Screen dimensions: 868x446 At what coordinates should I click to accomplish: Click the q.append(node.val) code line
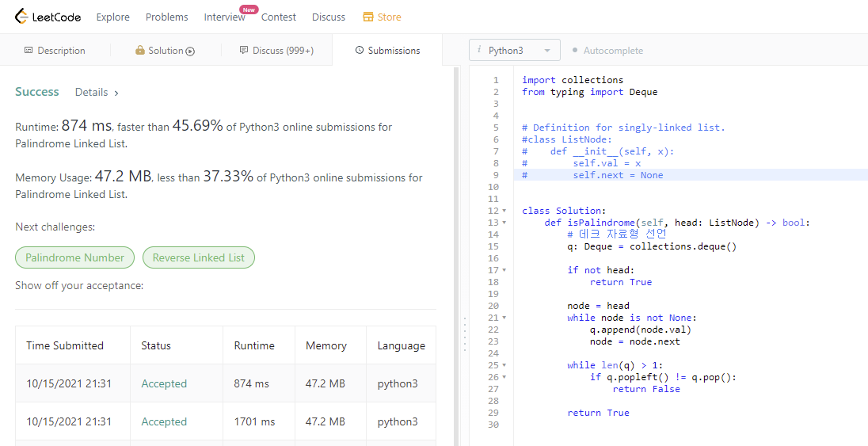pos(641,330)
